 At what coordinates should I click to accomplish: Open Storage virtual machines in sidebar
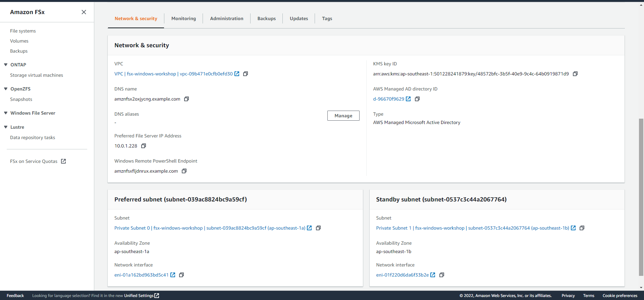coord(37,75)
